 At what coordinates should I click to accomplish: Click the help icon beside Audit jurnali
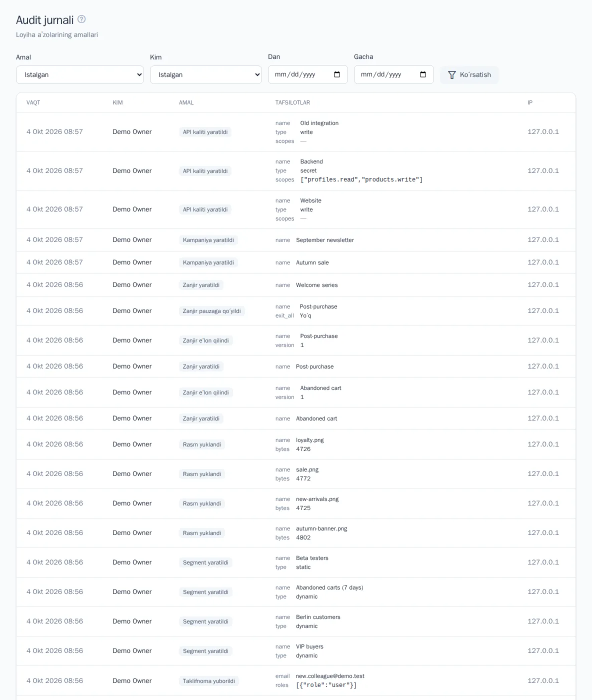[x=81, y=19]
